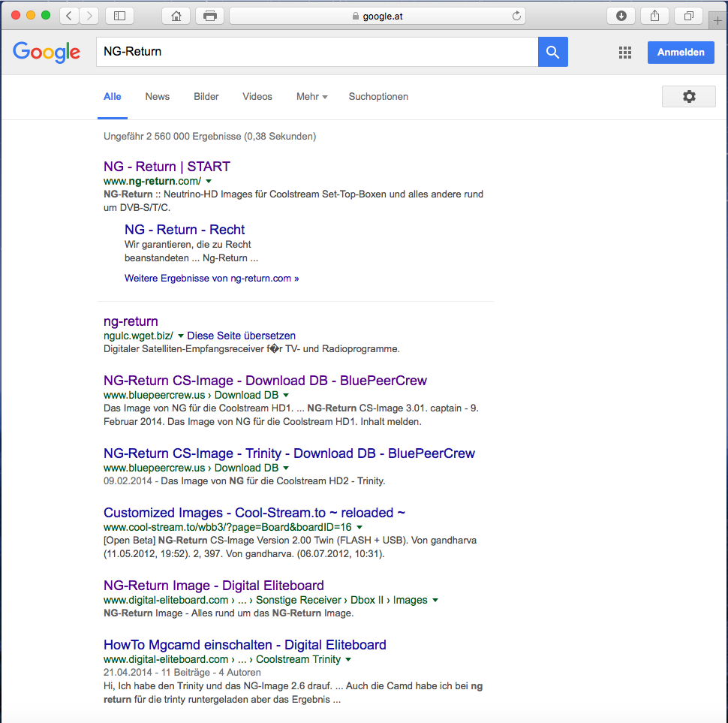Open the Share menu in toolbar

pyautogui.click(x=654, y=16)
